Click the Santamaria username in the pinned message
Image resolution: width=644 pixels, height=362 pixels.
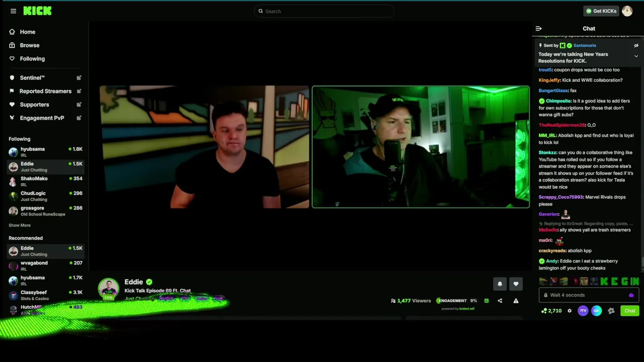pos(585,45)
